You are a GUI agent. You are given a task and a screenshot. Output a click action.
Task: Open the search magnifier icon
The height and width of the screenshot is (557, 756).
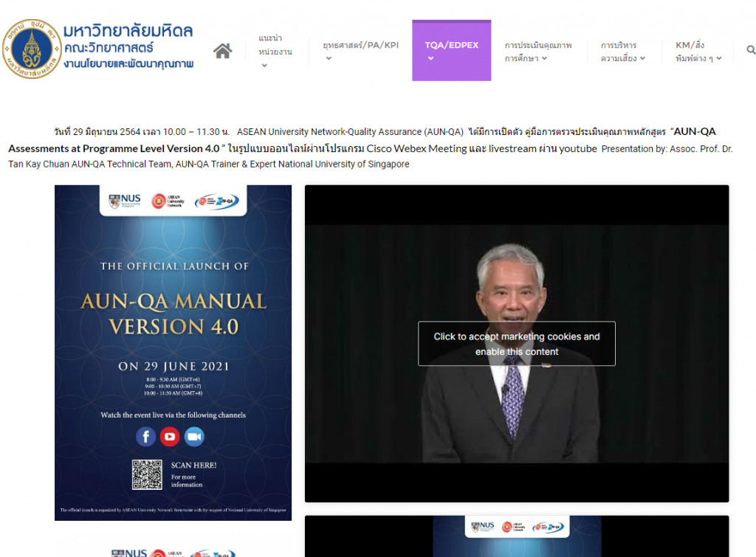(x=750, y=49)
